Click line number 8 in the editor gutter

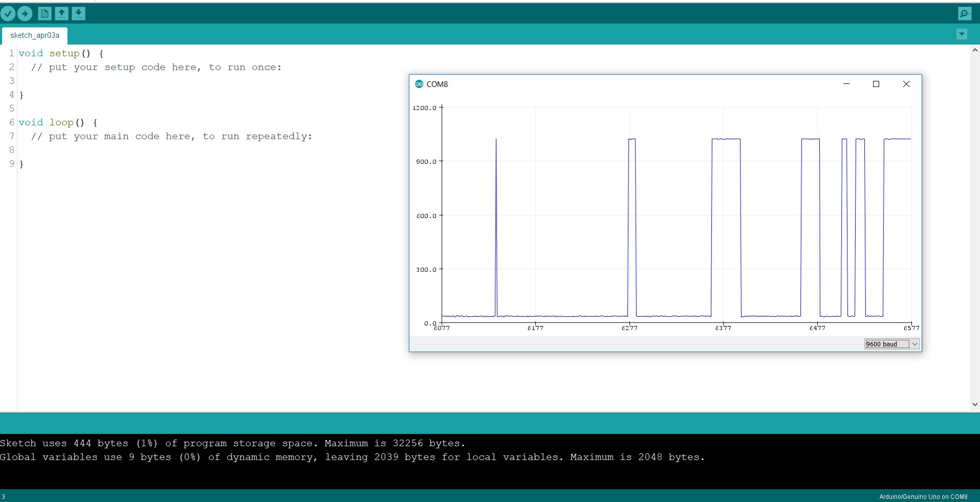tap(12, 150)
